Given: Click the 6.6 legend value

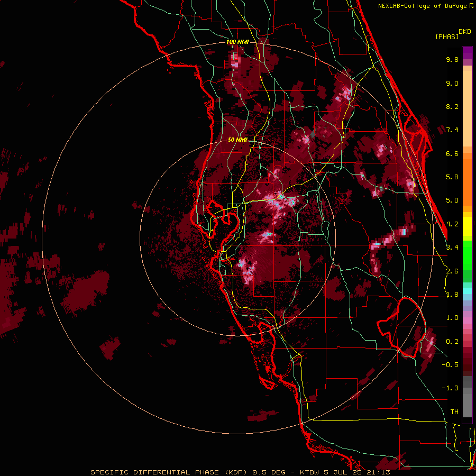Looking at the screenshot, I should coord(452,153).
